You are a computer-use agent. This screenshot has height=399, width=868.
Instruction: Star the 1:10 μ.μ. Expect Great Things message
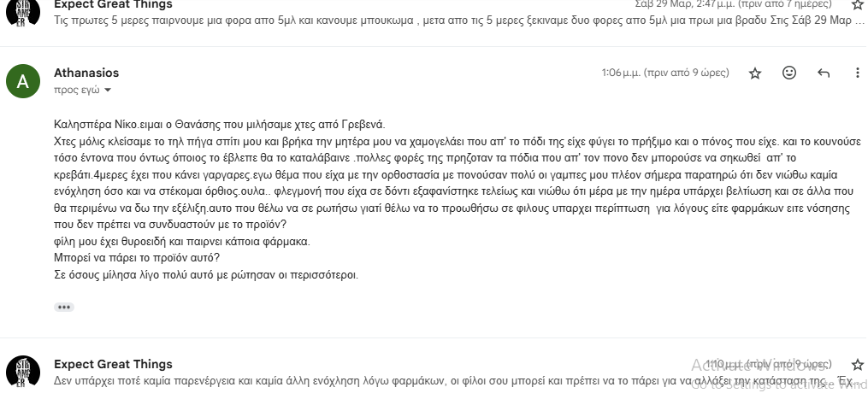tap(858, 365)
